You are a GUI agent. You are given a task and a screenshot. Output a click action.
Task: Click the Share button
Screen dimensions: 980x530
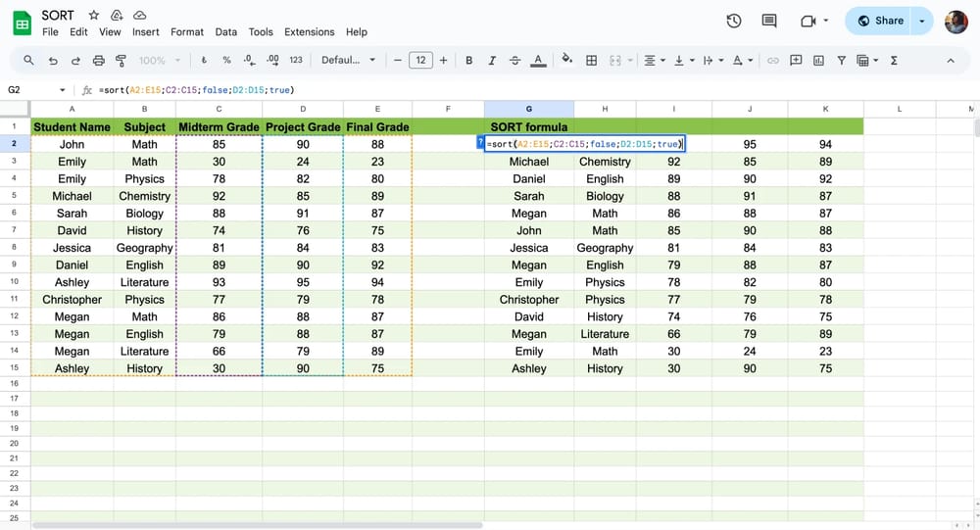(879, 21)
